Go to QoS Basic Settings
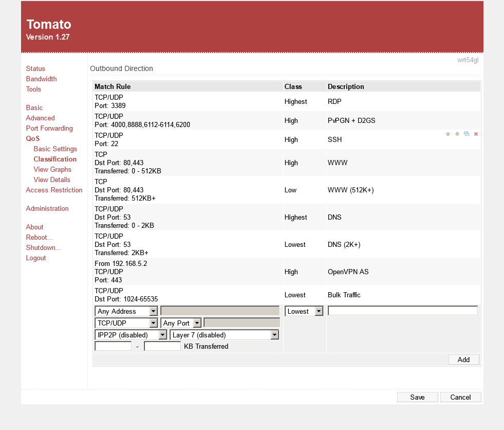 coord(55,149)
